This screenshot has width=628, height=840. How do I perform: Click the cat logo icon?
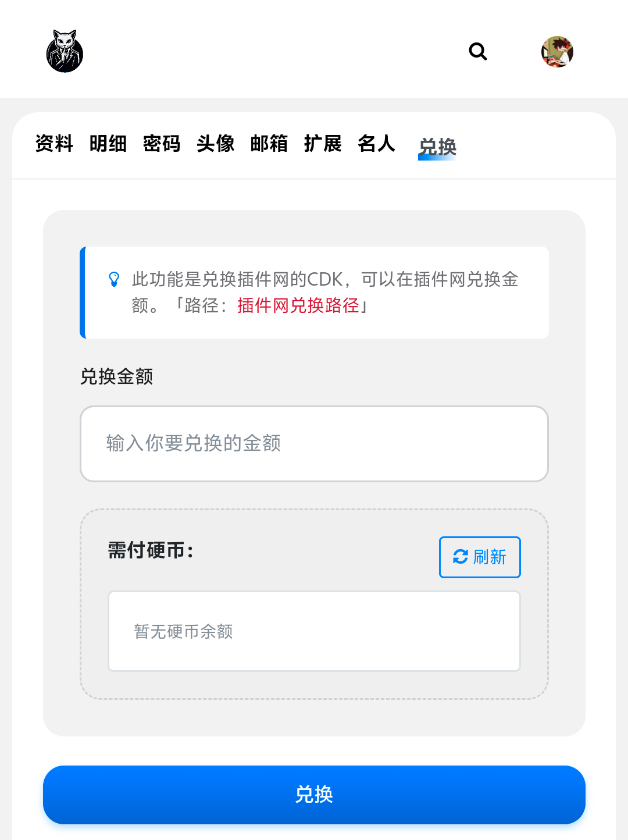pyautogui.click(x=65, y=51)
